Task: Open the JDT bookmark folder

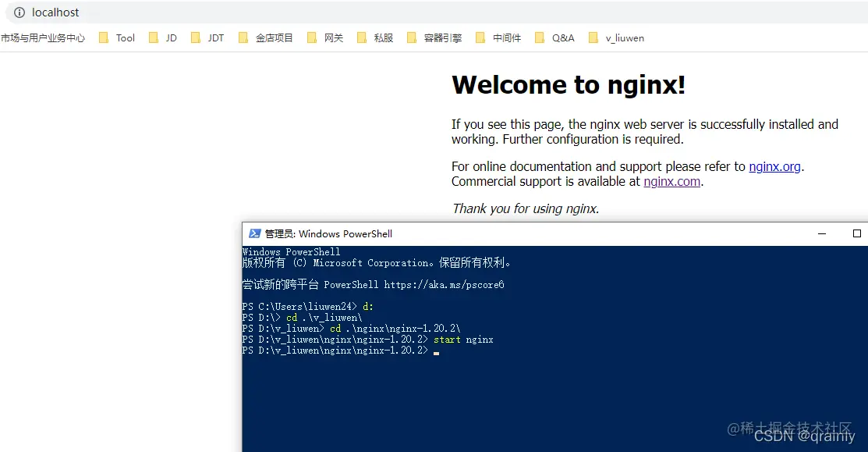Action: click(x=207, y=37)
